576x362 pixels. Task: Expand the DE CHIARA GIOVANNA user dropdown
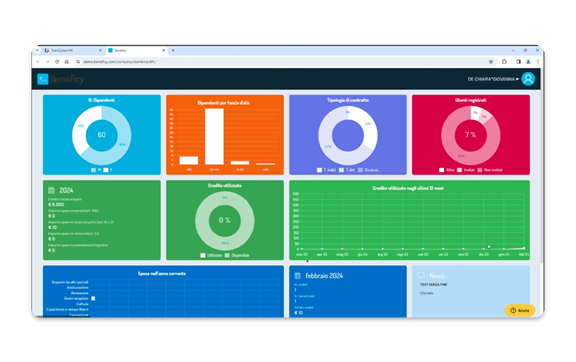coord(493,79)
